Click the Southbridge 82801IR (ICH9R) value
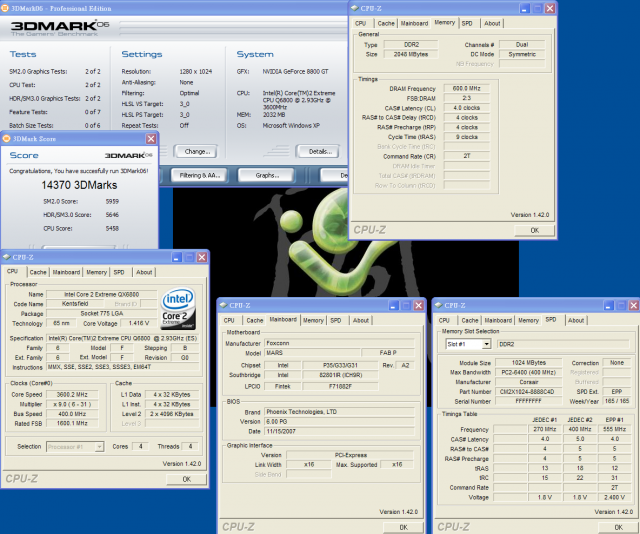The height and width of the screenshot is (534, 640). (340, 375)
